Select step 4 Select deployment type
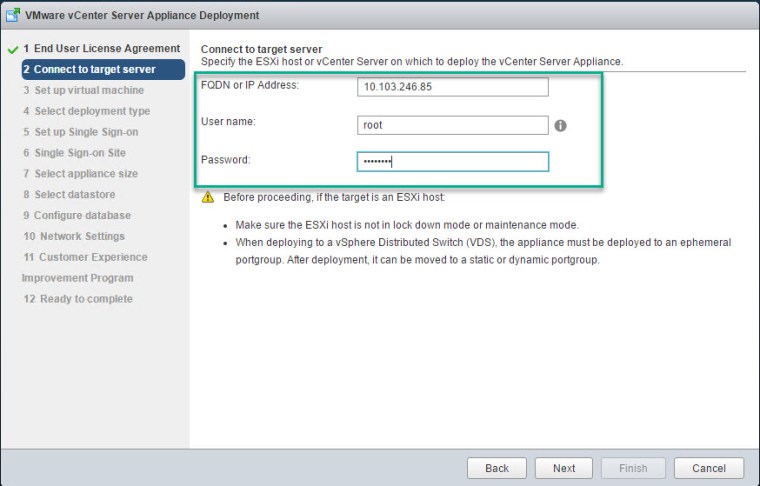This screenshot has width=760, height=486. click(x=87, y=111)
